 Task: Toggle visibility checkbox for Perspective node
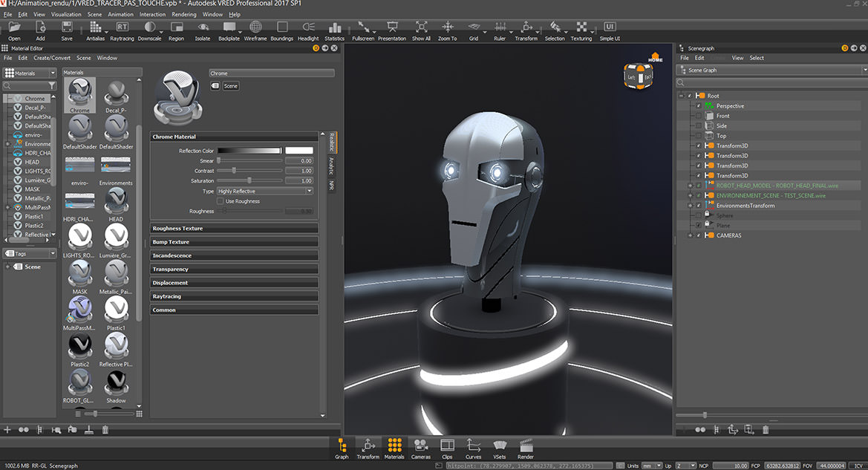click(x=699, y=105)
